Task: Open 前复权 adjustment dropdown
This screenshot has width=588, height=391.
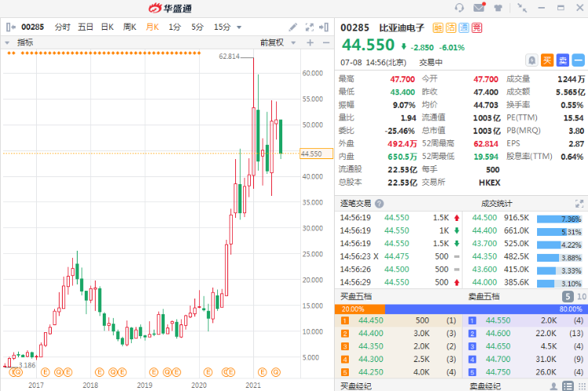Action: (x=293, y=43)
